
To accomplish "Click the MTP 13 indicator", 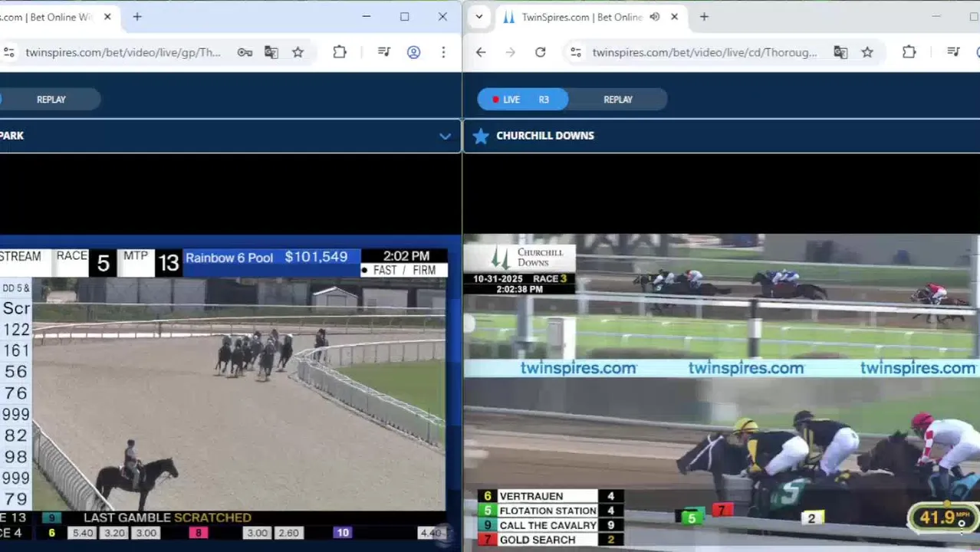I will coord(151,262).
